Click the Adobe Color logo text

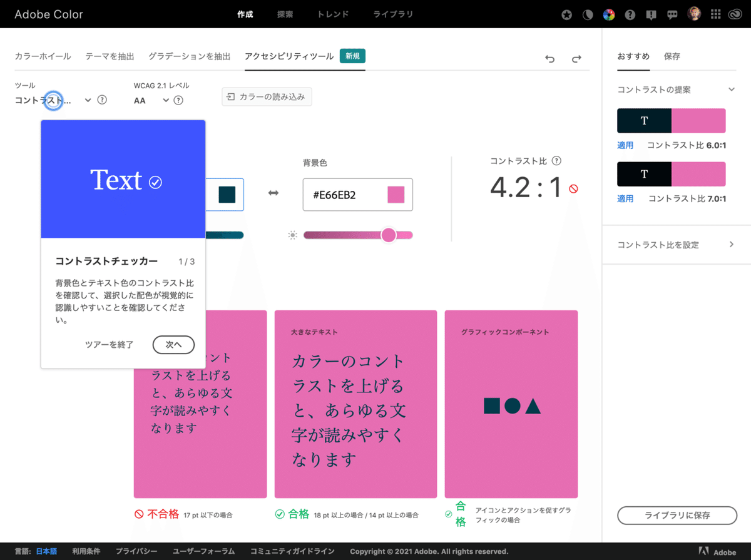[x=49, y=14]
